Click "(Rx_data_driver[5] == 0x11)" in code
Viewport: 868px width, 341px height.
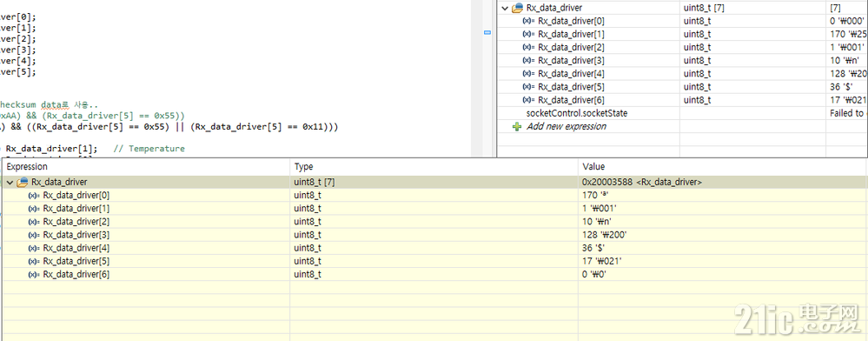click(261, 127)
